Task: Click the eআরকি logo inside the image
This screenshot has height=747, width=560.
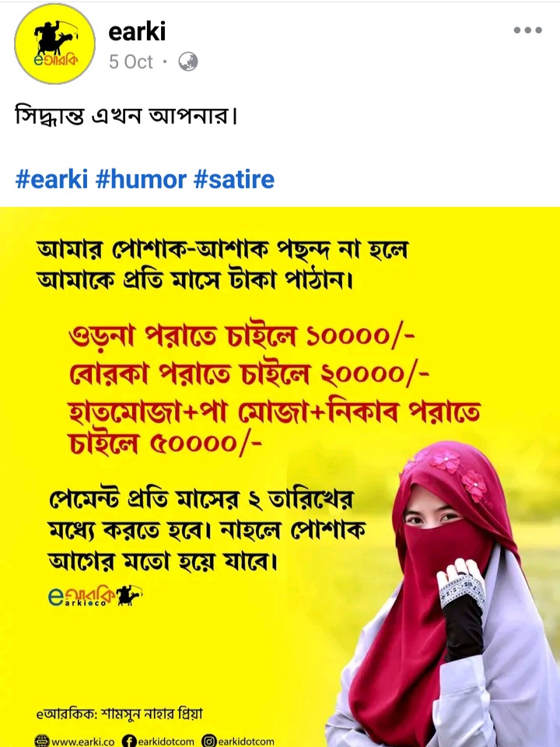Action: coord(82,596)
